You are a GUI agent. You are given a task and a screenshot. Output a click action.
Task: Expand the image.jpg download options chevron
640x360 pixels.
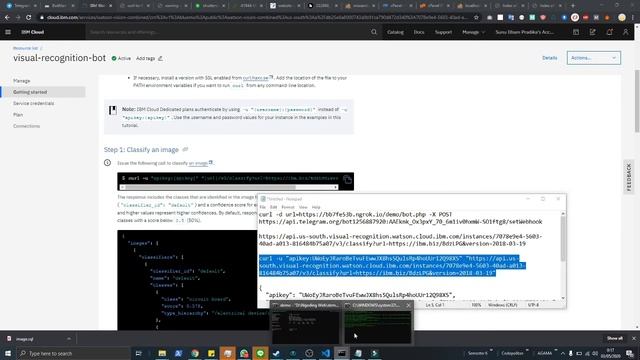point(69,339)
